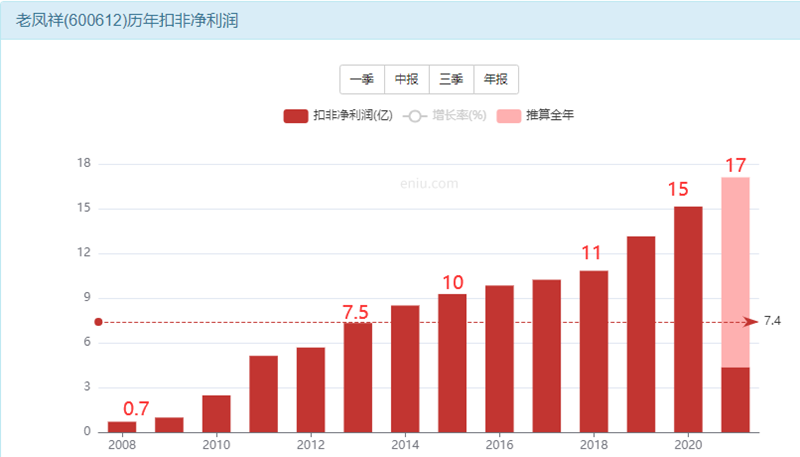
Task: Toggle 扣非净利润(亿) legend series
Action: coord(338,116)
